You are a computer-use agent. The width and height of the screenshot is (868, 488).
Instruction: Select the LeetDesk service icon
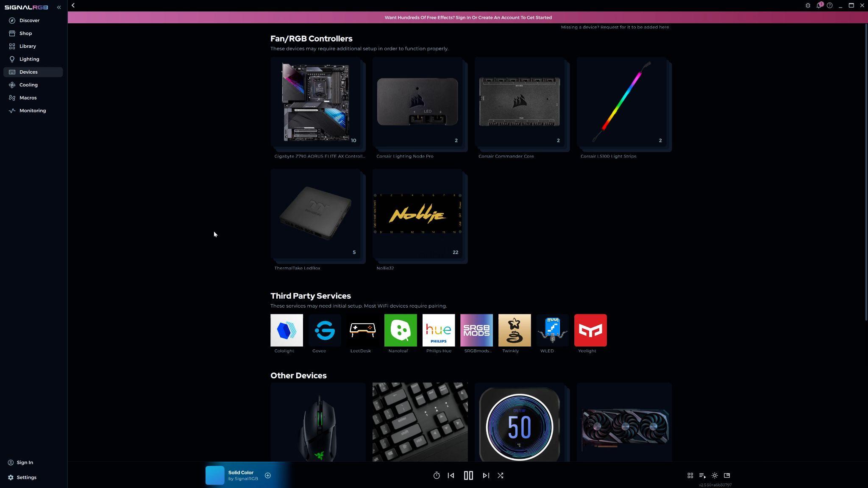(x=362, y=330)
